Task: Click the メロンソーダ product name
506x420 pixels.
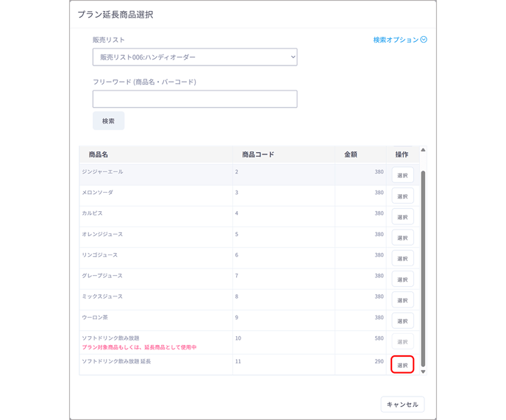Action: tap(98, 193)
